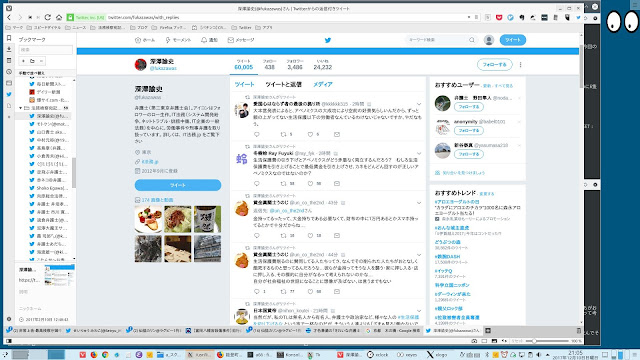Click the bookmarks panel search field
This screenshot has width=640, height=360.
click(x=46, y=50)
